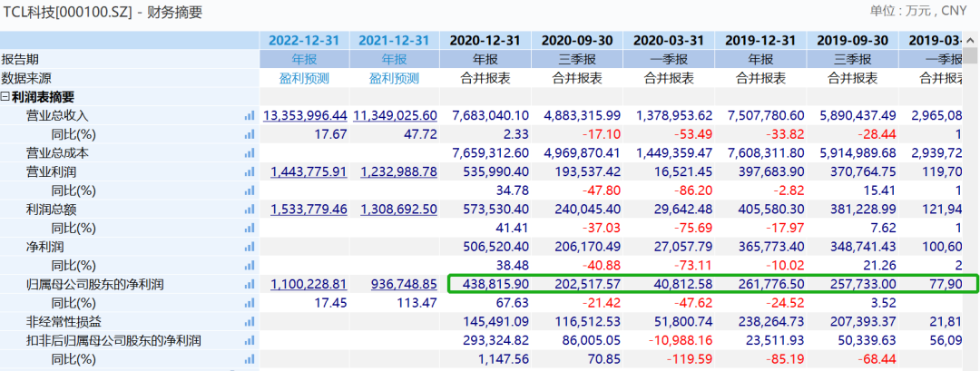The width and height of the screenshot is (980, 371).
Task: Select the 净利润 row label
Action: point(45,247)
